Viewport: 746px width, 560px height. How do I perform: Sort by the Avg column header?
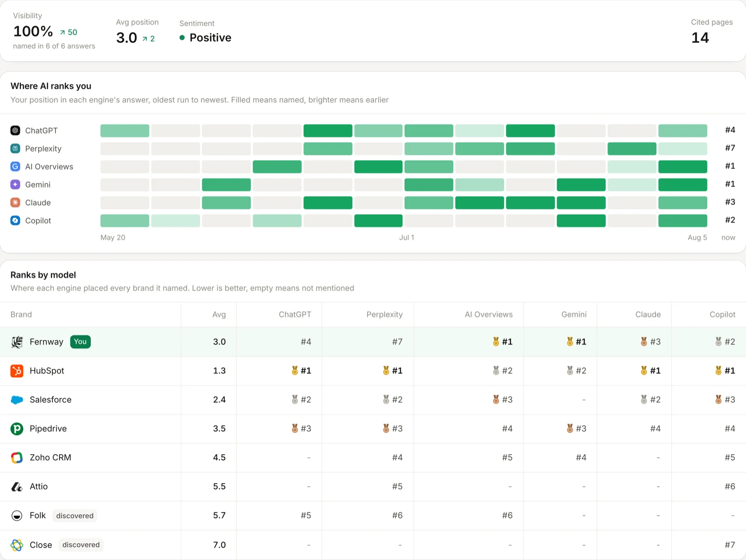pyautogui.click(x=219, y=315)
